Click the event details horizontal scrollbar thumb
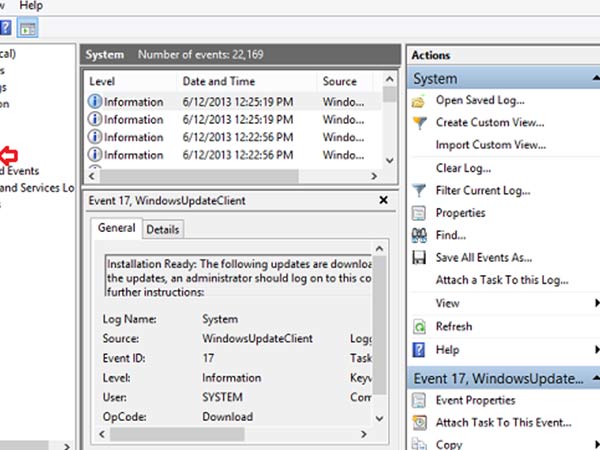Viewport: 600px width, 450px height. (x=177, y=434)
